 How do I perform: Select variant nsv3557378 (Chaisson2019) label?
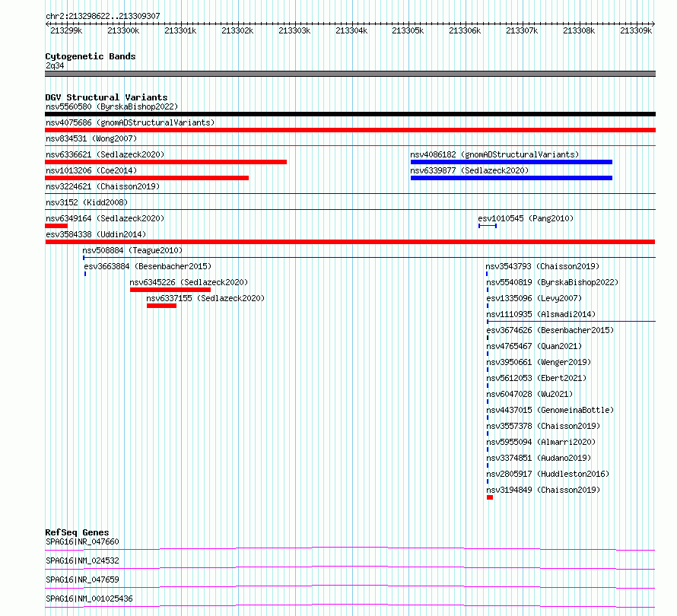543,426
